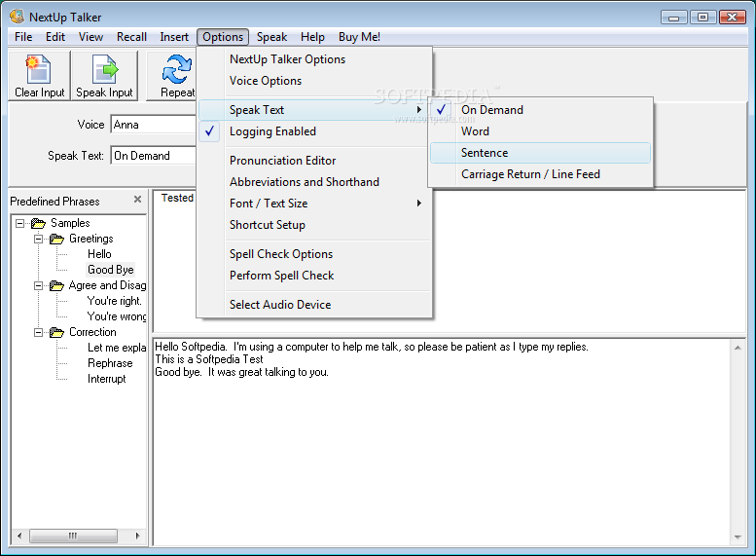Open Shortcut Setup
The width and height of the screenshot is (756, 556).
pyautogui.click(x=315, y=225)
